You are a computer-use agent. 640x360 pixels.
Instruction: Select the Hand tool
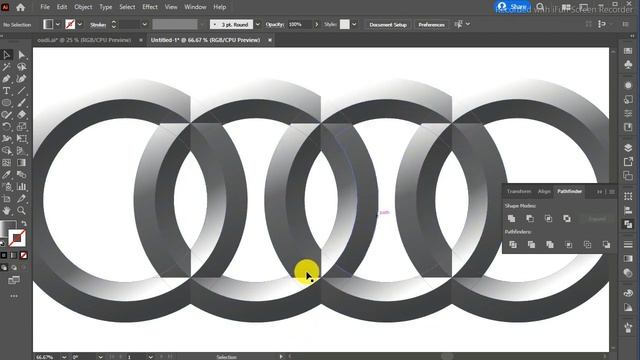(7, 211)
